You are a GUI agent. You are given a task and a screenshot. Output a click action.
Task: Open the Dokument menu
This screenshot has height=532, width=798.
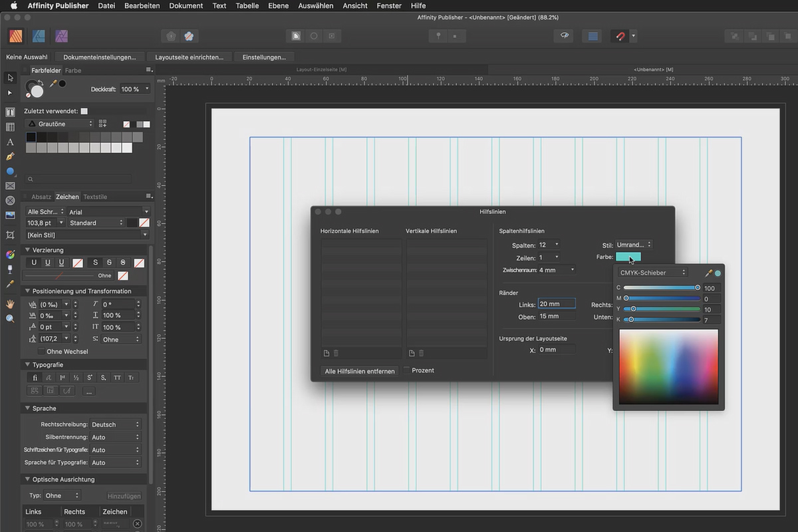[186, 5]
